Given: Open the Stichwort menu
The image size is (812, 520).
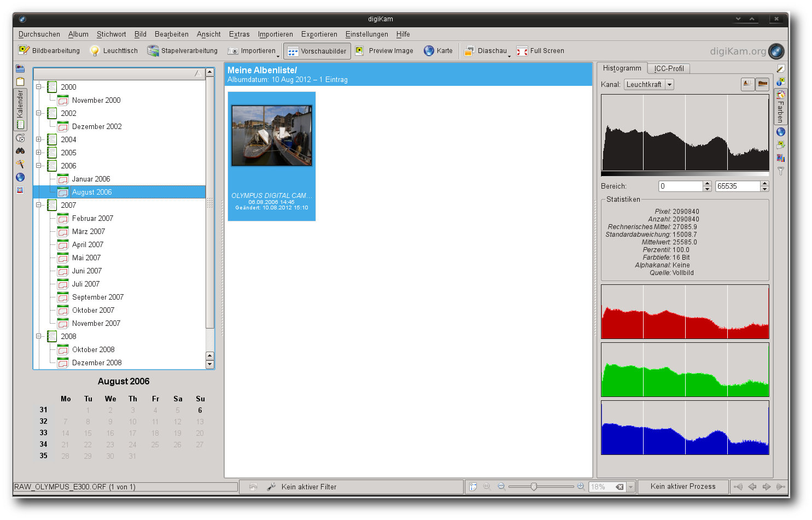Looking at the screenshot, I should tap(112, 34).
